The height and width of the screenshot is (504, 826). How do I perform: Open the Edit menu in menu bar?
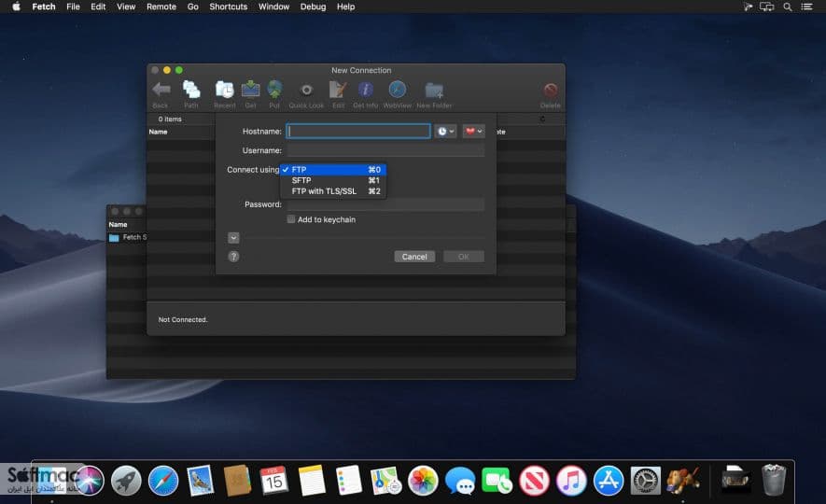(x=98, y=7)
